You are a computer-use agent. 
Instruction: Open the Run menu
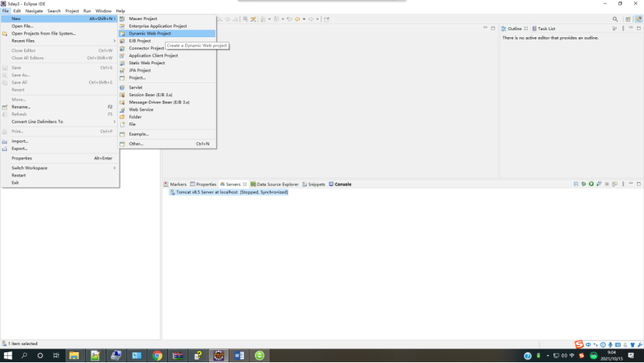coord(87,11)
